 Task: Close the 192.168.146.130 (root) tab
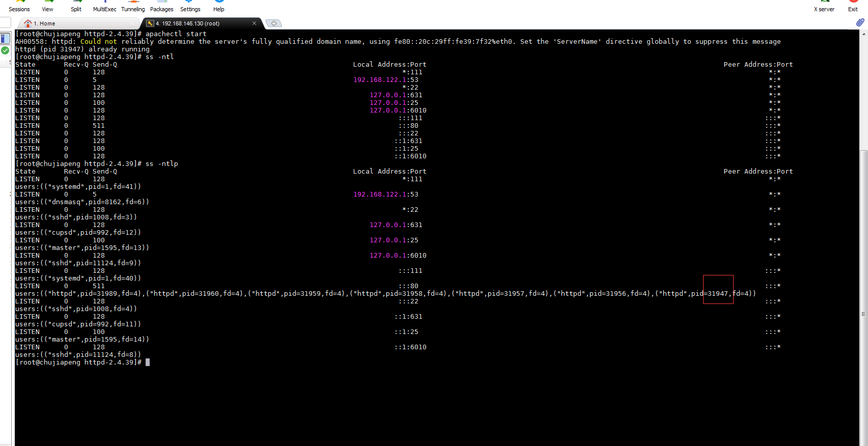point(255,23)
